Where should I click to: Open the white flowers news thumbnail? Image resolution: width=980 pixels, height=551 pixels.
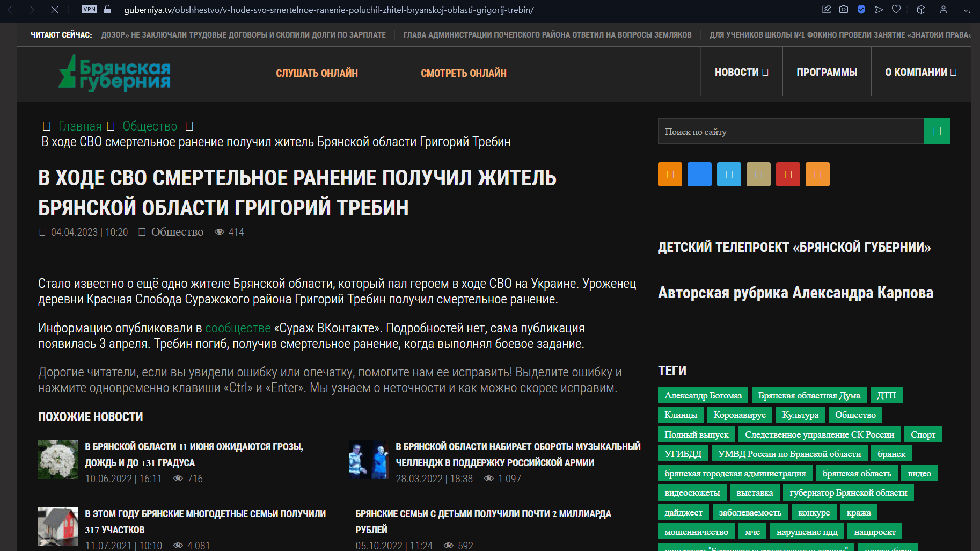tap(58, 459)
